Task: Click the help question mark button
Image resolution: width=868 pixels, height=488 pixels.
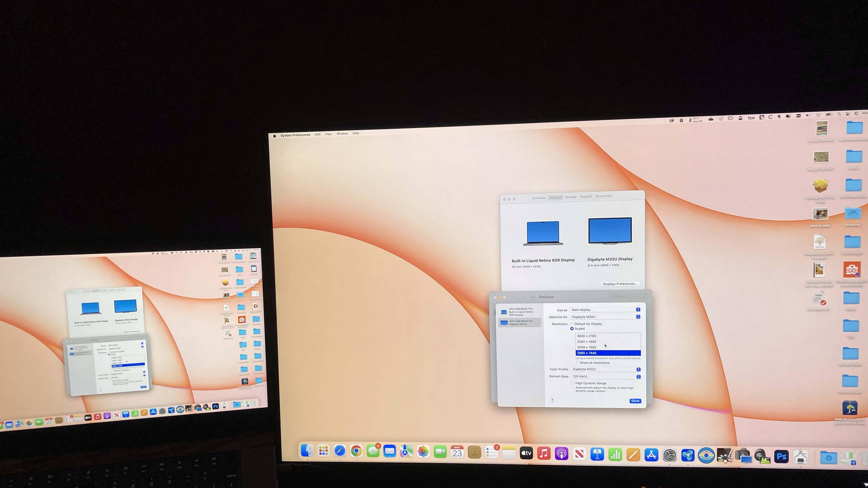Action: click(552, 400)
